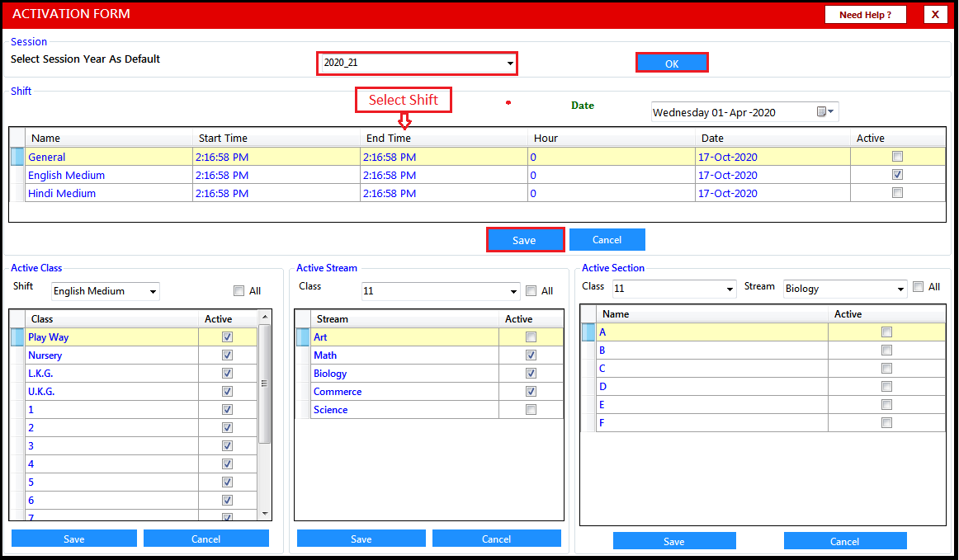Select the Science stream row
The image size is (959, 560).
tap(430, 410)
